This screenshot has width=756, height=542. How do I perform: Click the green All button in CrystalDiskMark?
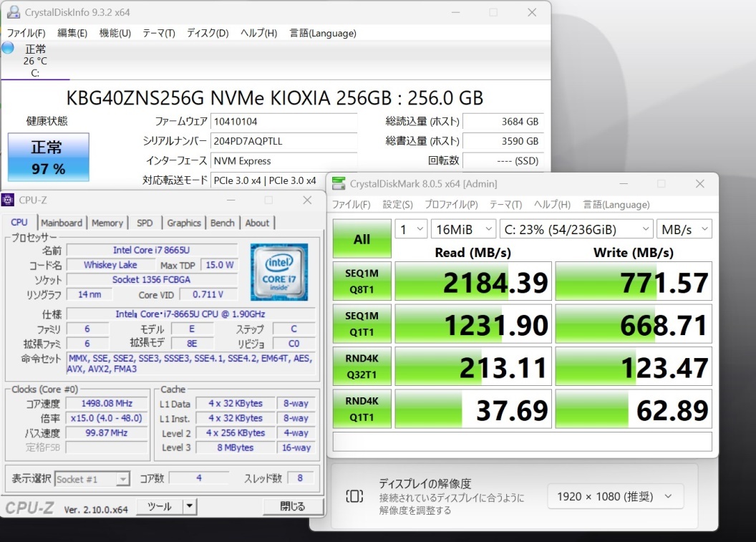362,238
